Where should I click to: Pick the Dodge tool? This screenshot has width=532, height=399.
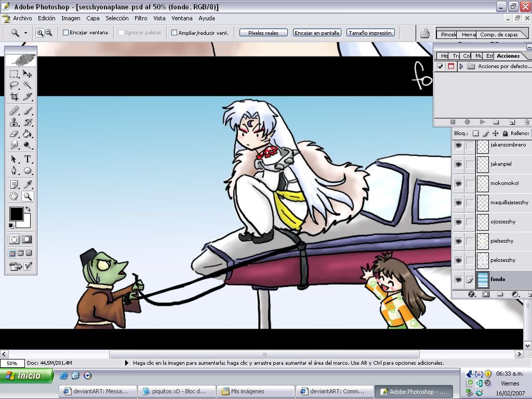28,145
